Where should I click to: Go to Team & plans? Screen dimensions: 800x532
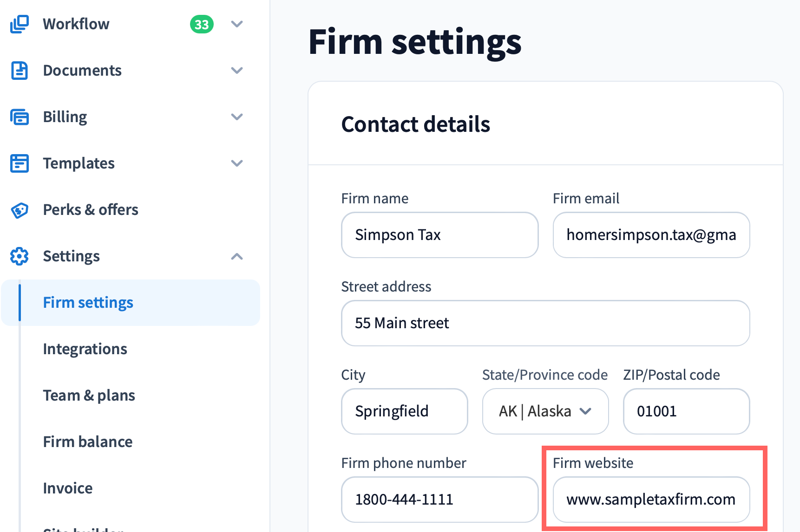click(89, 396)
